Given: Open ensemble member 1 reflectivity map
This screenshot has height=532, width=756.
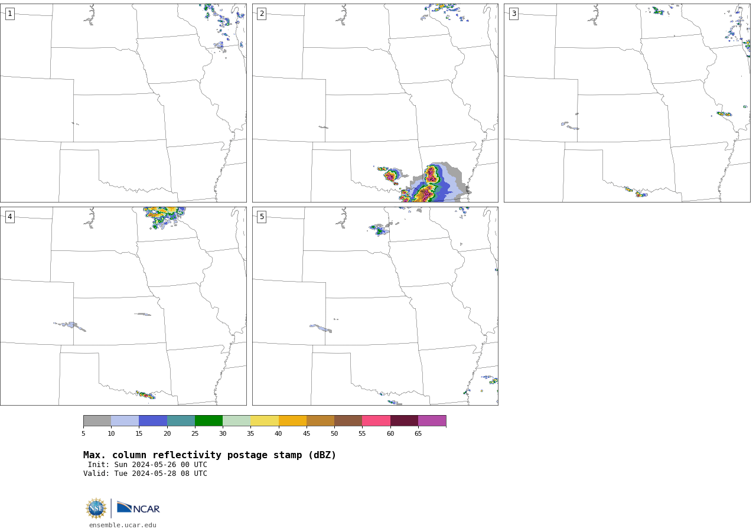Looking at the screenshot, I should [x=123, y=103].
